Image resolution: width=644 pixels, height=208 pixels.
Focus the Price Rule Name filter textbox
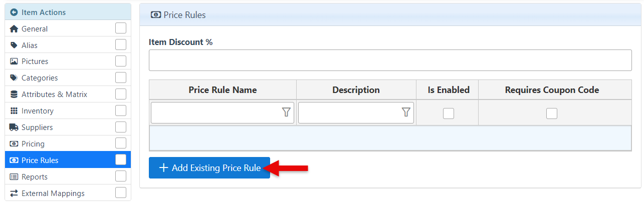tap(216, 112)
